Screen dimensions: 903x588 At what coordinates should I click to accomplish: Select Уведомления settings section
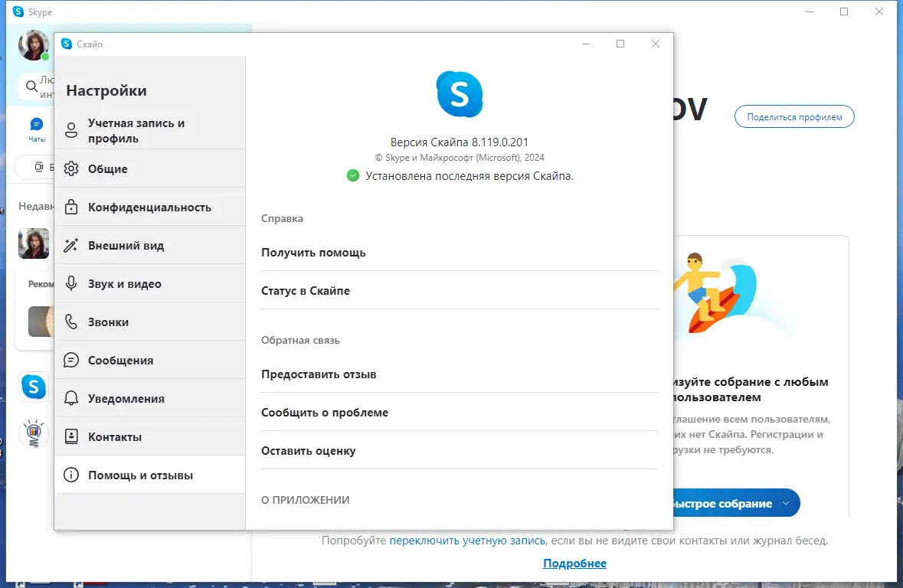click(x=149, y=399)
